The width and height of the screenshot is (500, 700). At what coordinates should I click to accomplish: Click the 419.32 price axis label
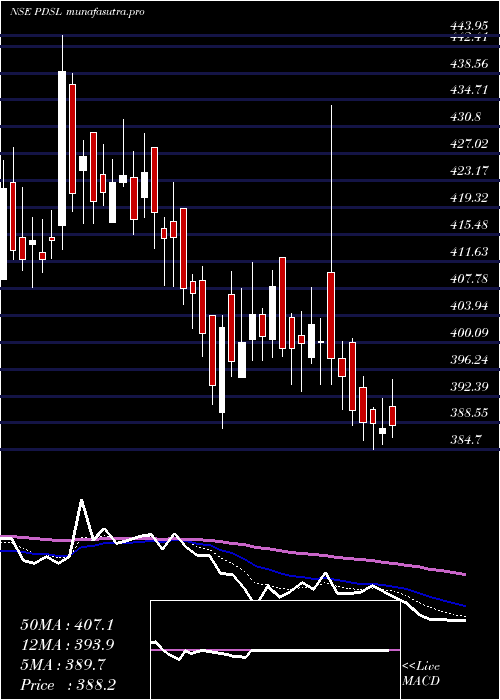[x=469, y=198]
